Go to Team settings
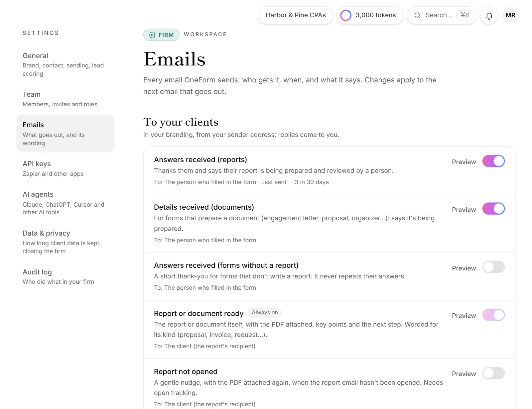The width and height of the screenshot is (532, 409). pyautogui.click(x=66, y=99)
